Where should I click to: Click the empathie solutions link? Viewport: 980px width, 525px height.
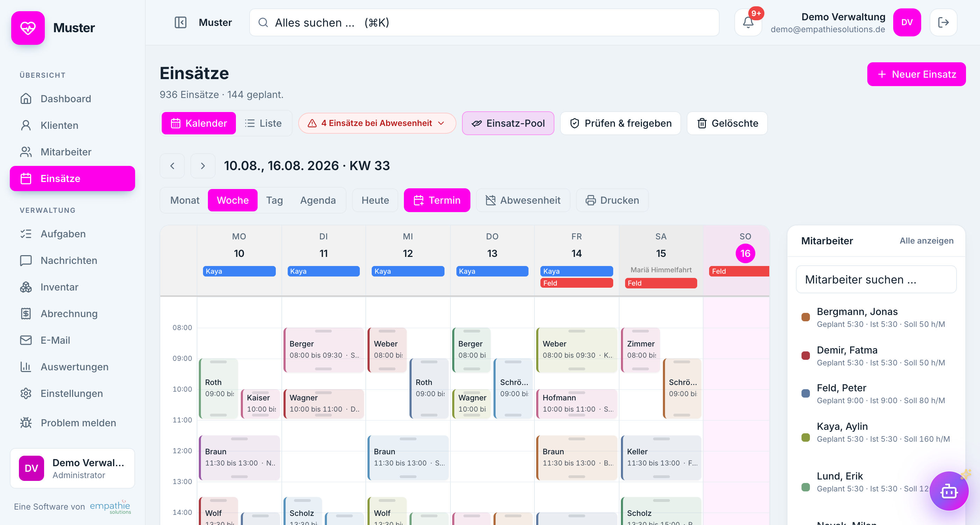point(110,507)
